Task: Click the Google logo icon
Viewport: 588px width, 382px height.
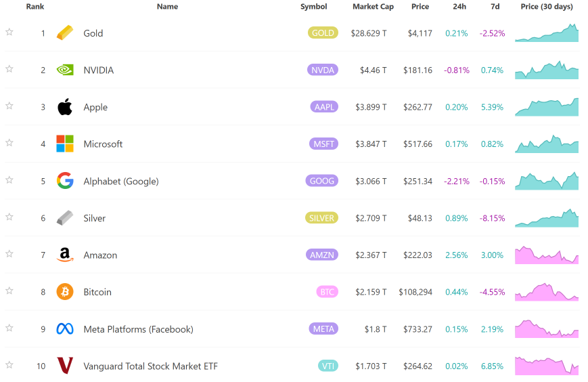Action: (x=65, y=181)
